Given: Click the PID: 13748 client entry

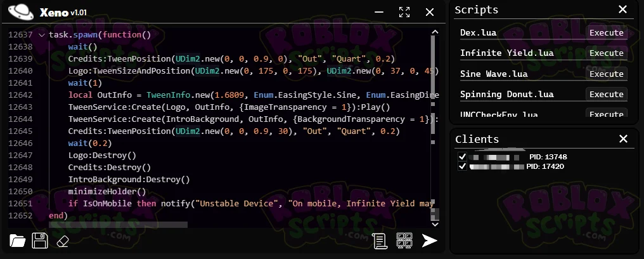Looking at the screenshot, I should (548, 157).
